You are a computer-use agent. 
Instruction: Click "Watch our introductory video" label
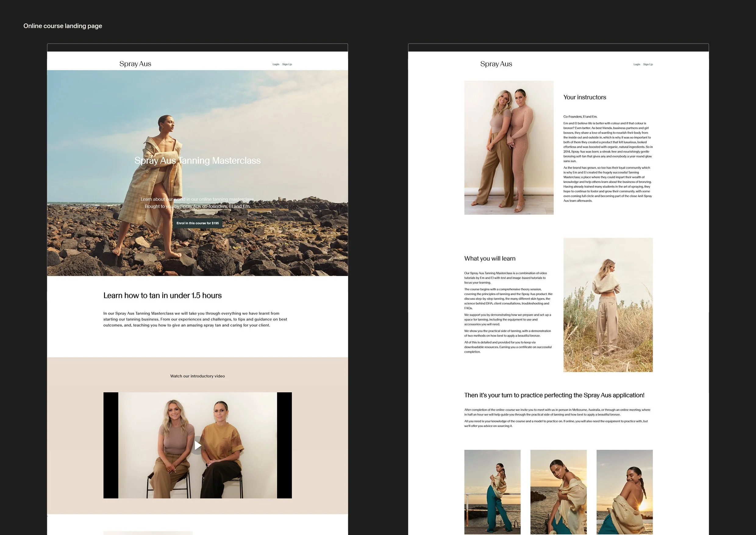click(197, 376)
